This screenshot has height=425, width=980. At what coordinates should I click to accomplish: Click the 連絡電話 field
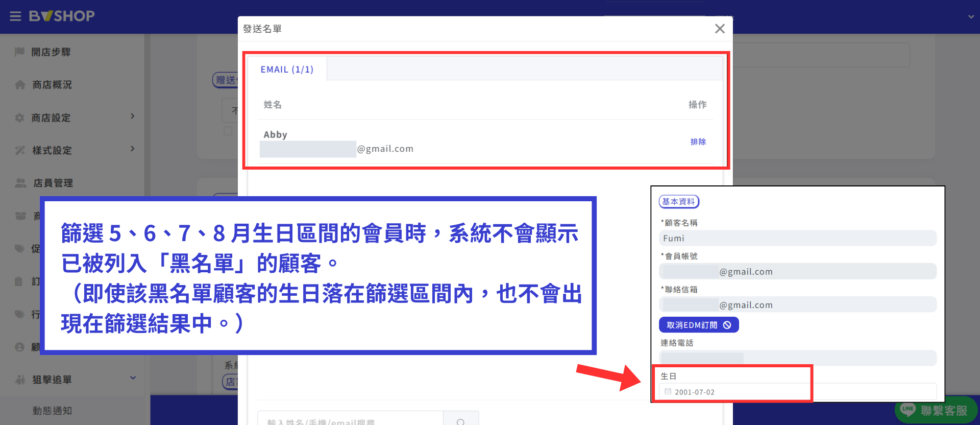(x=797, y=358)
